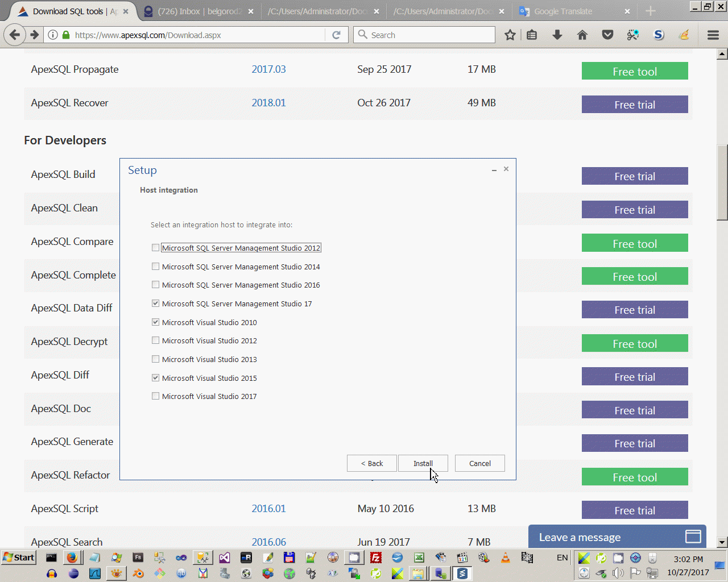Open Audacity headphones taskbar icon
This screenshot has height=582, width=728.
tap(52, 573)
